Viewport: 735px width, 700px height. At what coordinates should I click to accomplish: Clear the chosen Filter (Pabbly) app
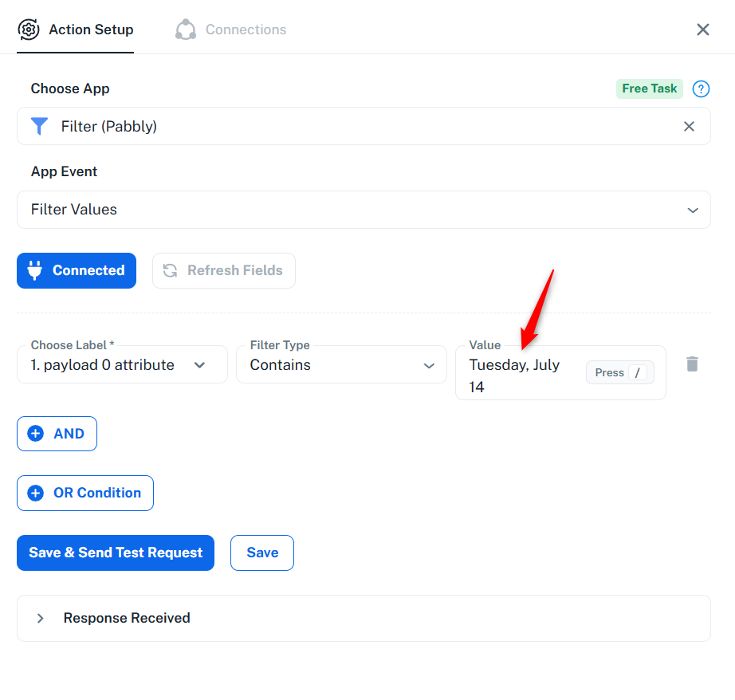(x=689, y=126)
